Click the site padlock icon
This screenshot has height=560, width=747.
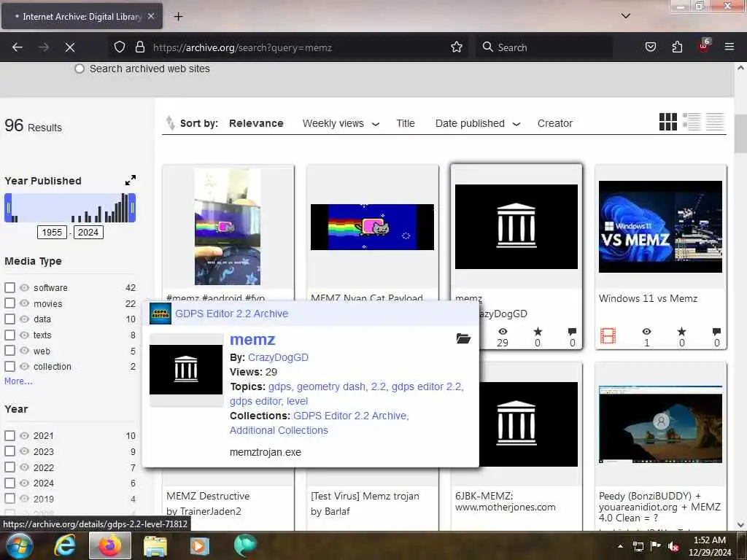(x=139, y=47)
